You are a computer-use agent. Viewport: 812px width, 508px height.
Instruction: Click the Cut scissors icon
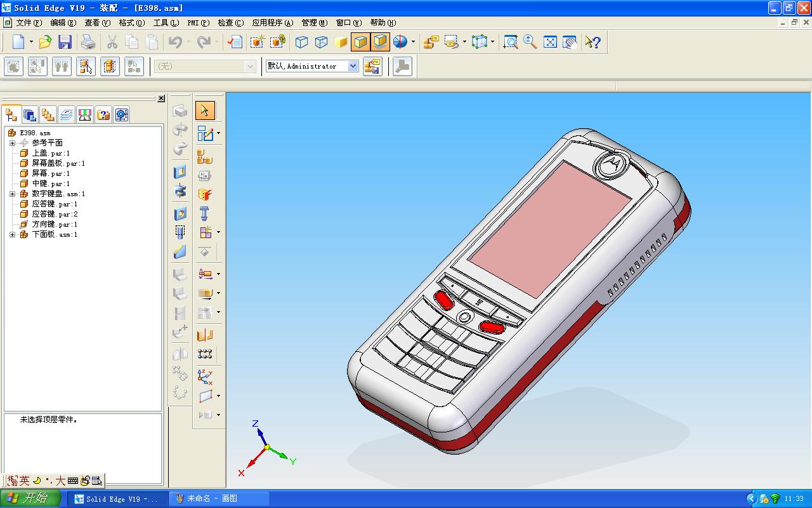tap(111, 42)
